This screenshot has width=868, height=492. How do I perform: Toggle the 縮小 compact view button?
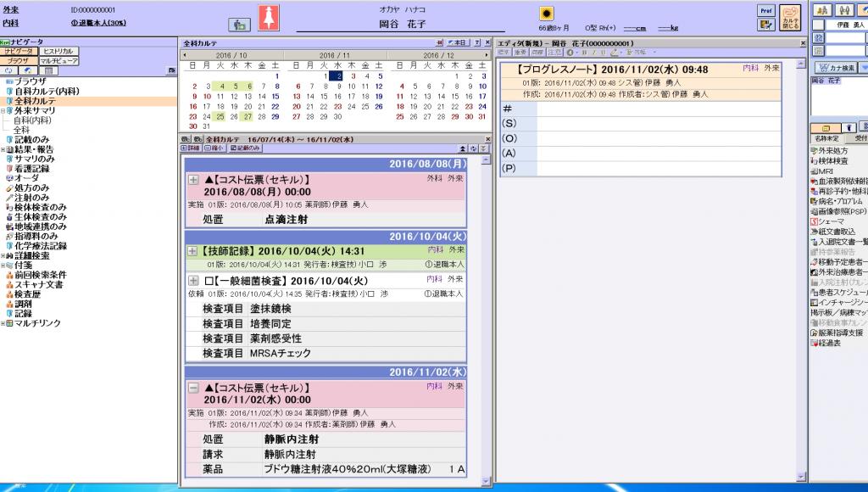(215, 148)
